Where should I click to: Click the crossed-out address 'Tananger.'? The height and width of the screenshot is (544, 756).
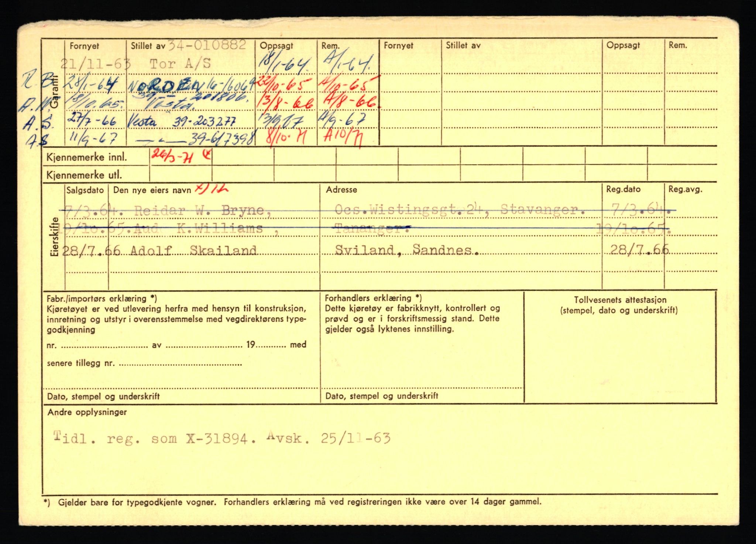click(x=372, y=228)
